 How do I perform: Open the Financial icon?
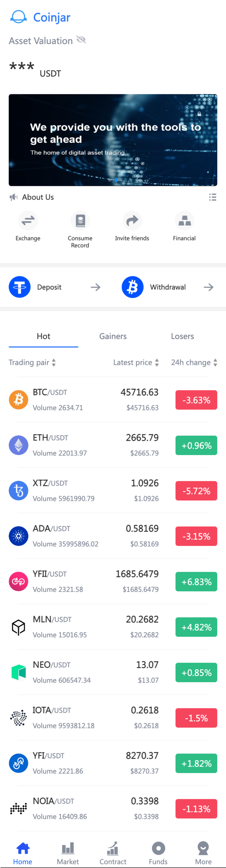pos(184,221)
